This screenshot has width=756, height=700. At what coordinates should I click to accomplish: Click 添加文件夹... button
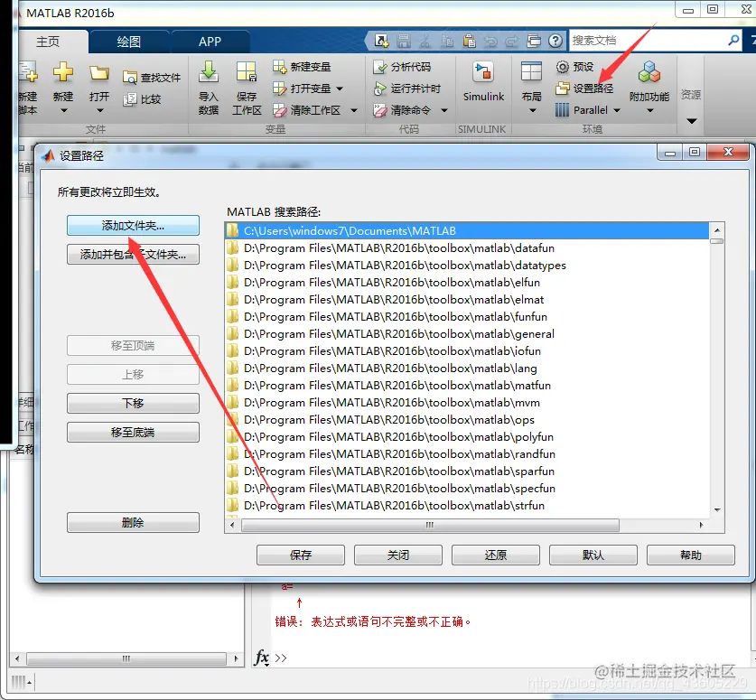133,226
